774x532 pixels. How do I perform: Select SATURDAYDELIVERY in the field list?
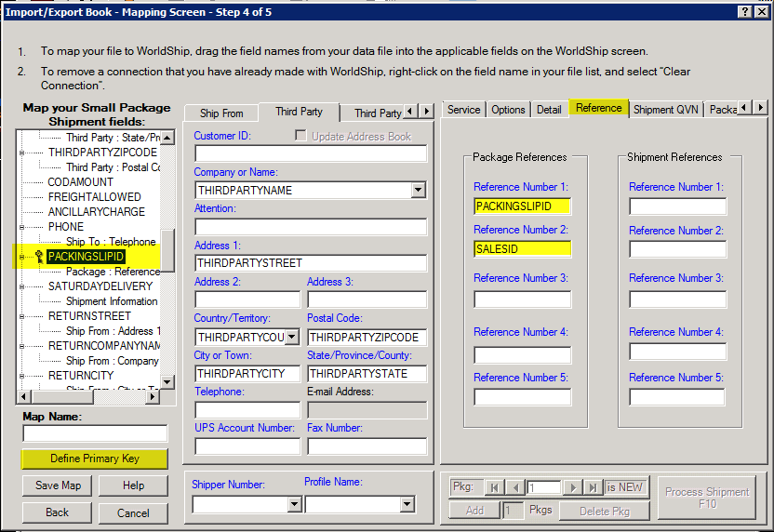pos(100,286)
